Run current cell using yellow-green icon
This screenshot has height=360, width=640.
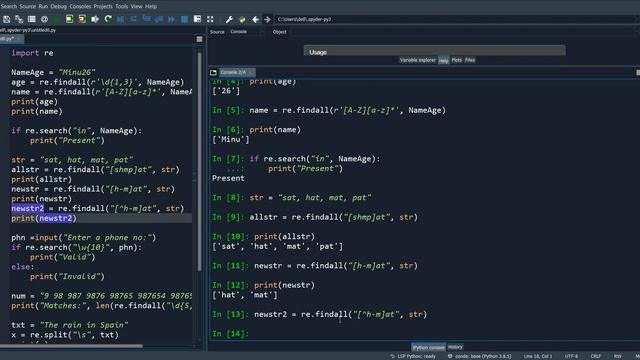point(69,19)
